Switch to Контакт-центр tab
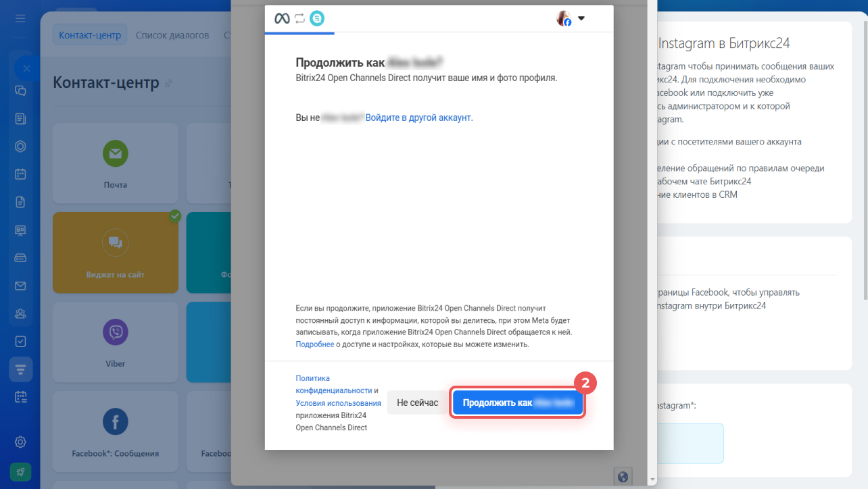The width and height of the screenshot is (868, 489). [90, 35]
